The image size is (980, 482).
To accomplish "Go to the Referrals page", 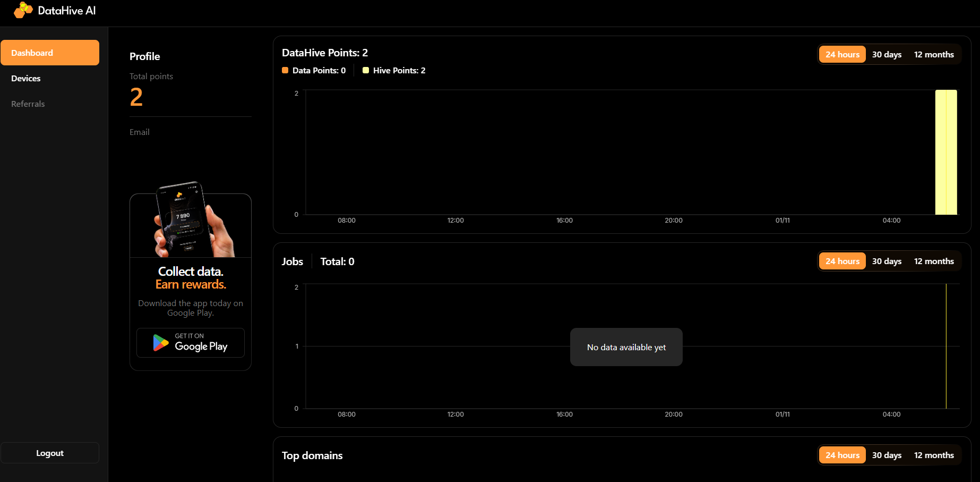I will pyautogui.click(x=28, y=104).
